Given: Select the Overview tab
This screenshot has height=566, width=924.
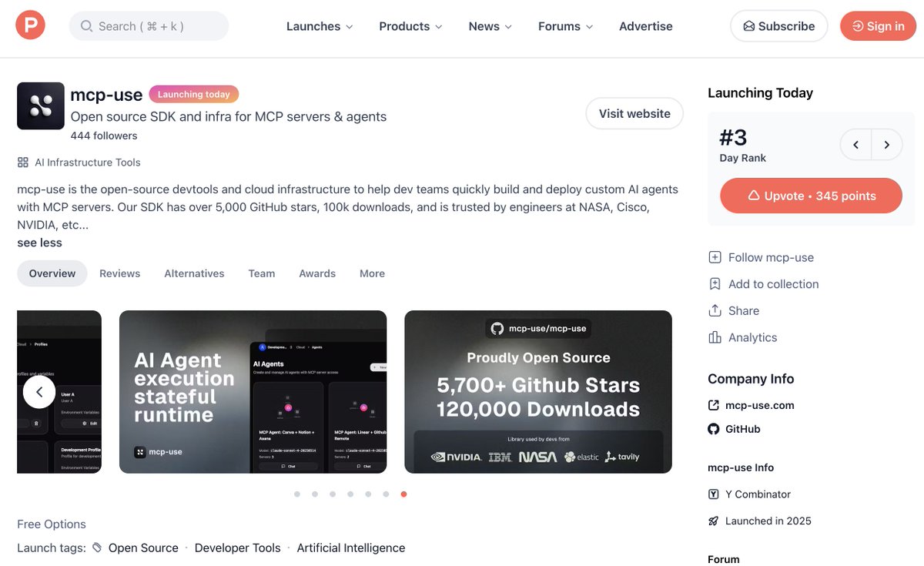Looking at the screenshot, I should [52, 273].
